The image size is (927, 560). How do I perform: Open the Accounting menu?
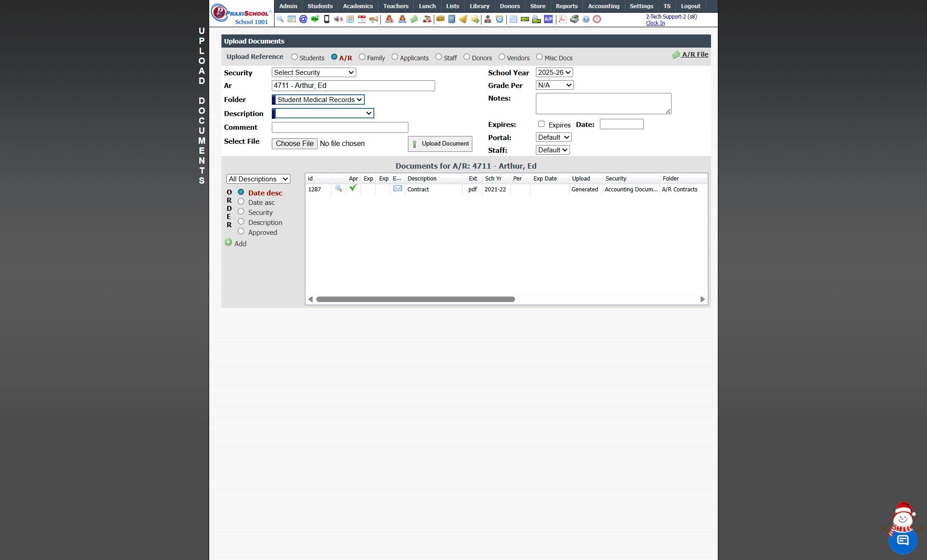(603, 6)
